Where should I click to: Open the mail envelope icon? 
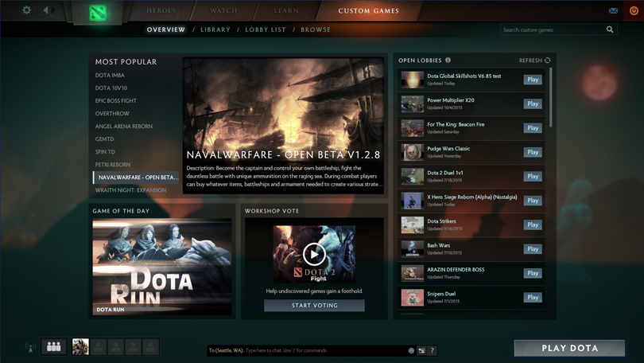613,10
